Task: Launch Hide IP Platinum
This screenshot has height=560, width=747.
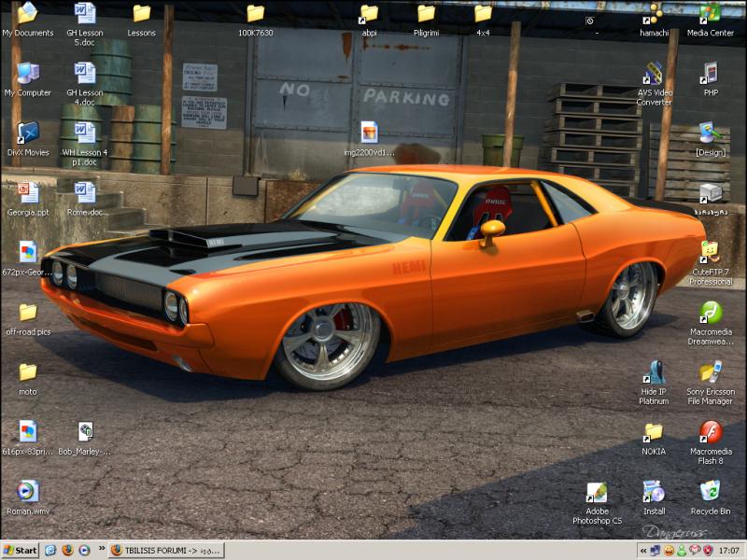Action: coord(654,384)
